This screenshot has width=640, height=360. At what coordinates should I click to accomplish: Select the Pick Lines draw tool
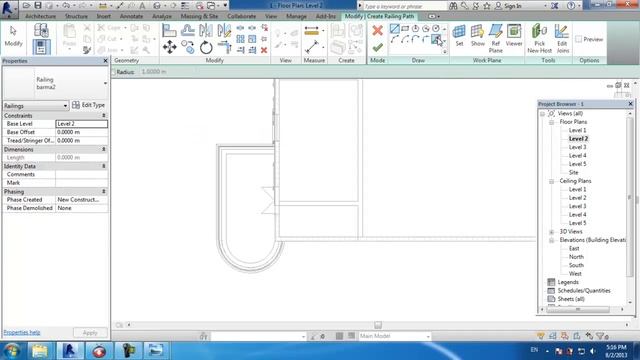point(436,39)
